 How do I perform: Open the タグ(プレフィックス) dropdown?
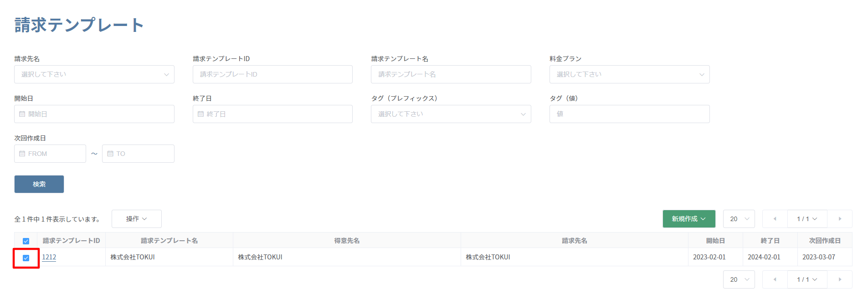451,114
